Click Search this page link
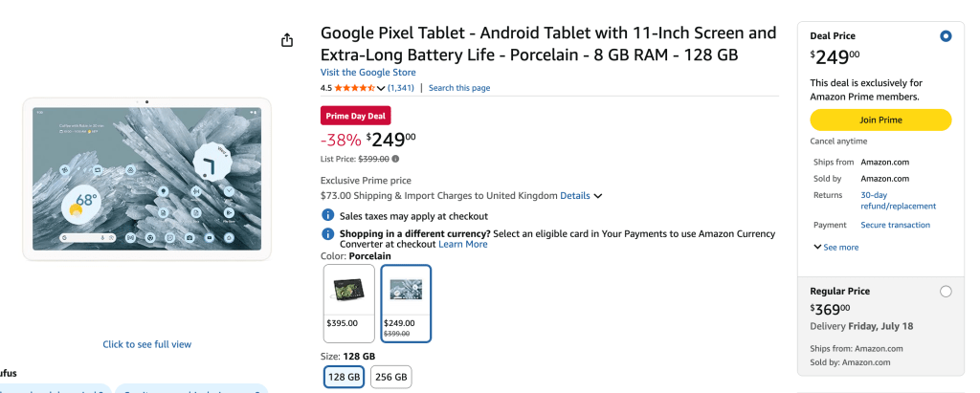The width and height of the screenshot is (980, 393). [x=459, y=88]
